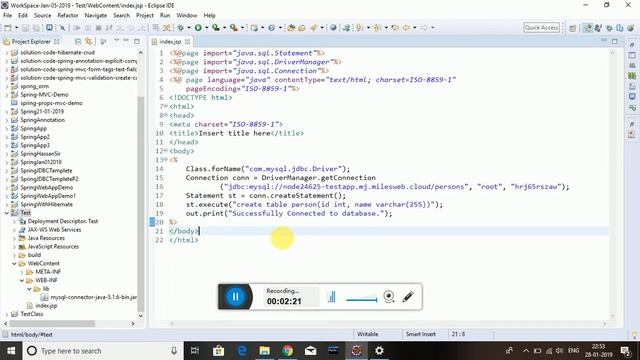The image size is (640, 360).
Task: Open Project Explorer view menu arrow
Action: [x=116, y=41]
